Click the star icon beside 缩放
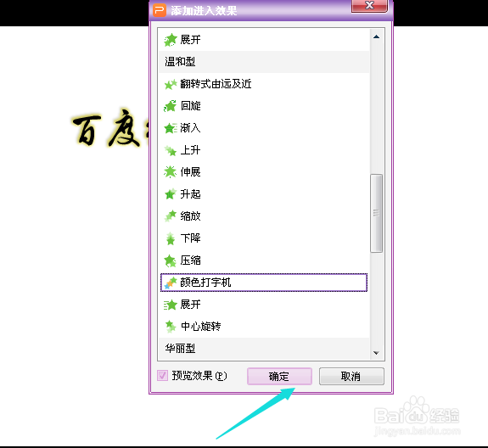 click(171, 216)
